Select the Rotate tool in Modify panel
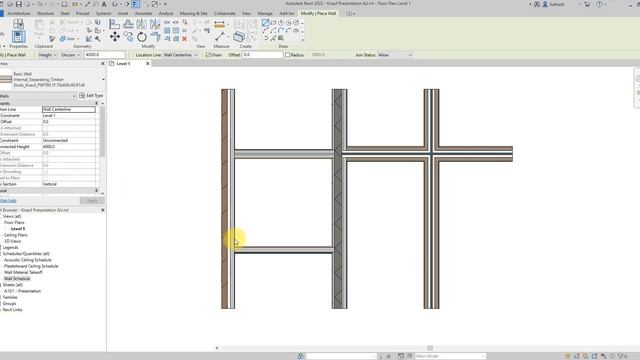This screenshot has width=640, height=360. point(142,37)
